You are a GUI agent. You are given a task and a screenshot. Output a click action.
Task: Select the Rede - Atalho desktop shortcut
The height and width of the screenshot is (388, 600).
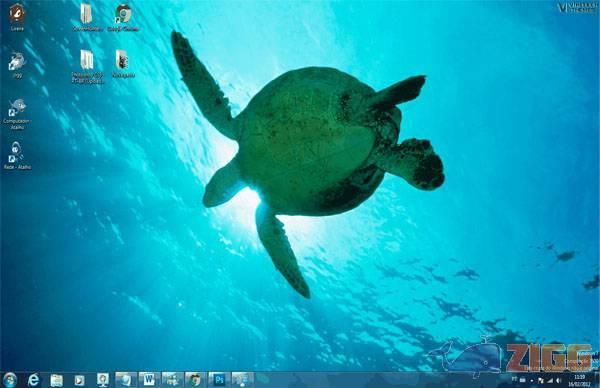tap(17, 155)
